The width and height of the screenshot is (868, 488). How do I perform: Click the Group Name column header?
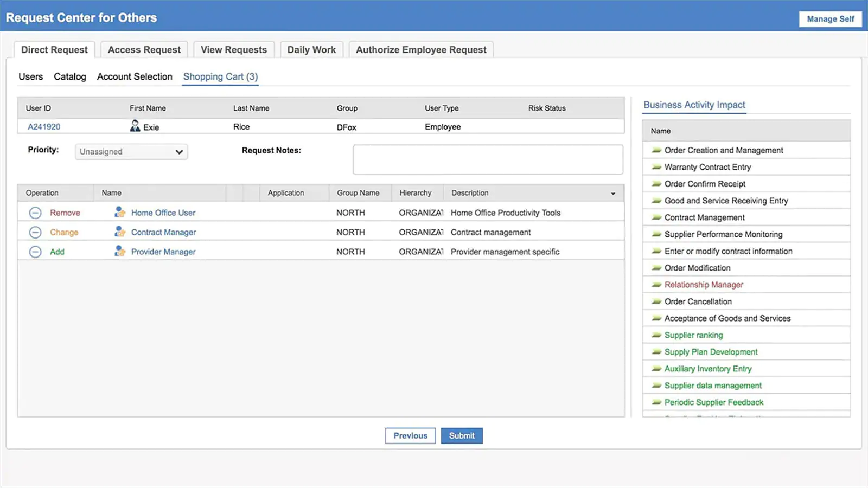[x=360, y=193]
